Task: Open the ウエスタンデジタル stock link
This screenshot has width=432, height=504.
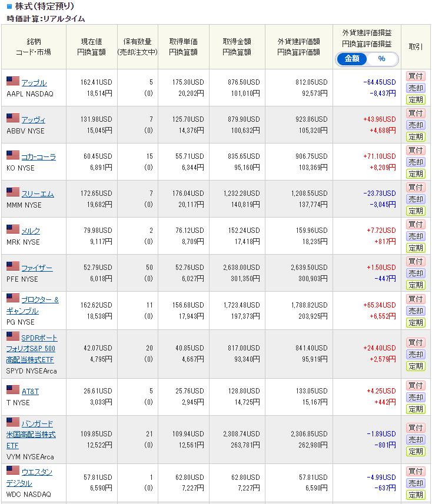Action: click(x=29, y=478)
